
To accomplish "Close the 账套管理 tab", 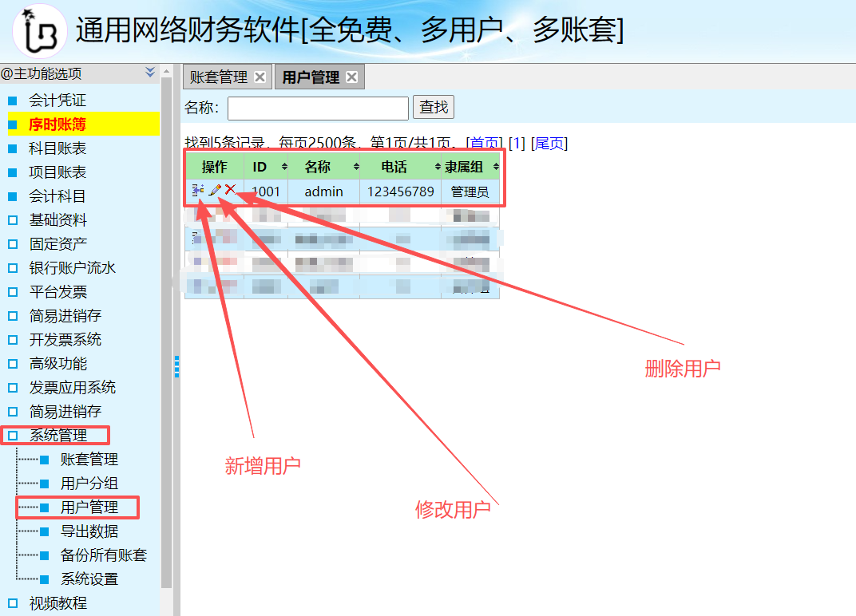I will (x=260, y=77).
